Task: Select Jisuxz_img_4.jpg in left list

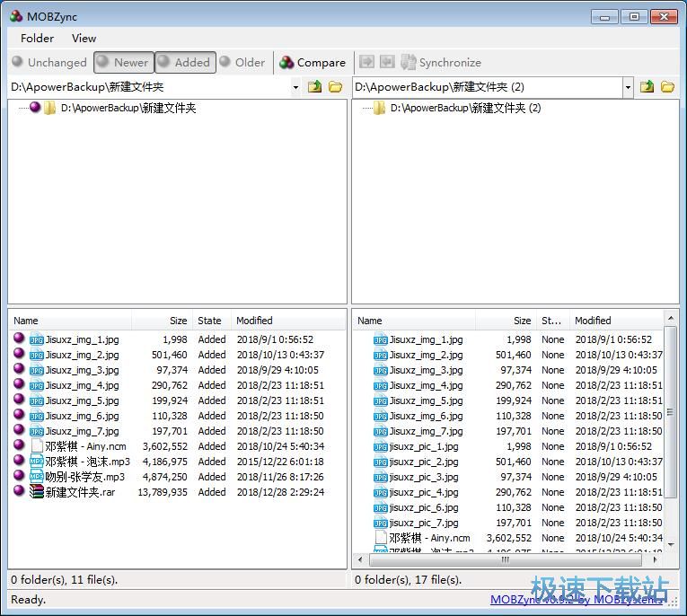Action: 82,385
